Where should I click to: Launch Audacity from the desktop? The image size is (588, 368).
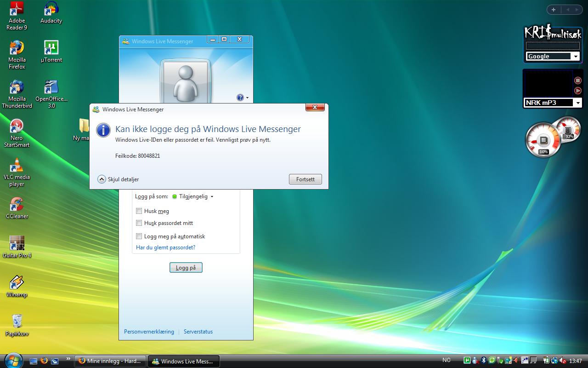click(x=51, y=13)
